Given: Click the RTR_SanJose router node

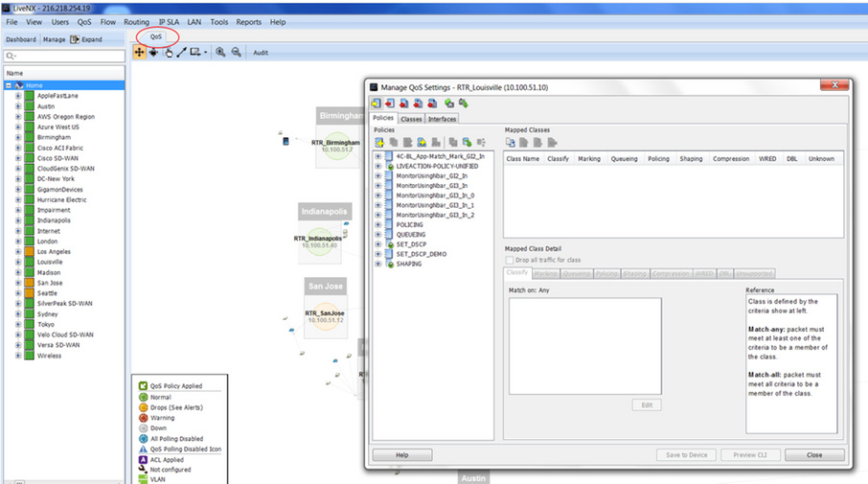Looking at the screenshot, I should tap(326, 317).
